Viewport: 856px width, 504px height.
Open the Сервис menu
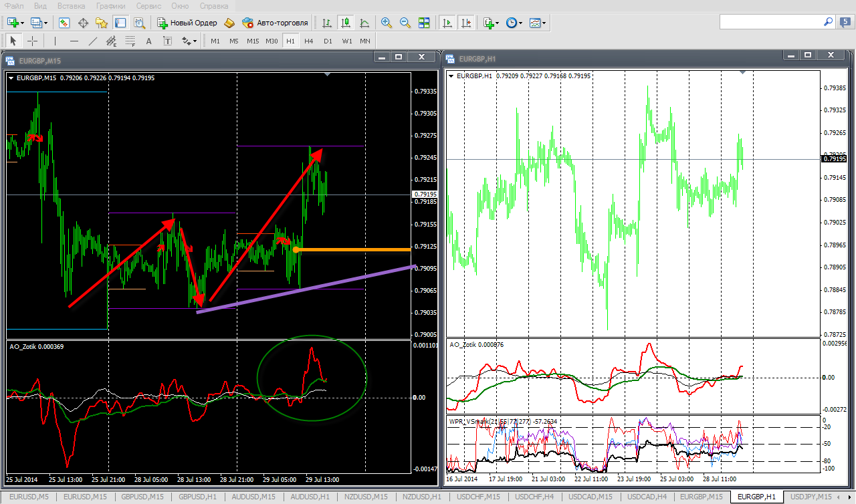[148, 6]
